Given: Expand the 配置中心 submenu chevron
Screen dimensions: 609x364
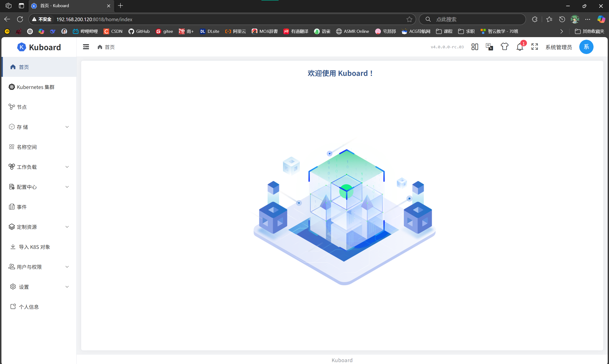Looking at the screenshot, I should pyautogui.click(x=67, y=187).
